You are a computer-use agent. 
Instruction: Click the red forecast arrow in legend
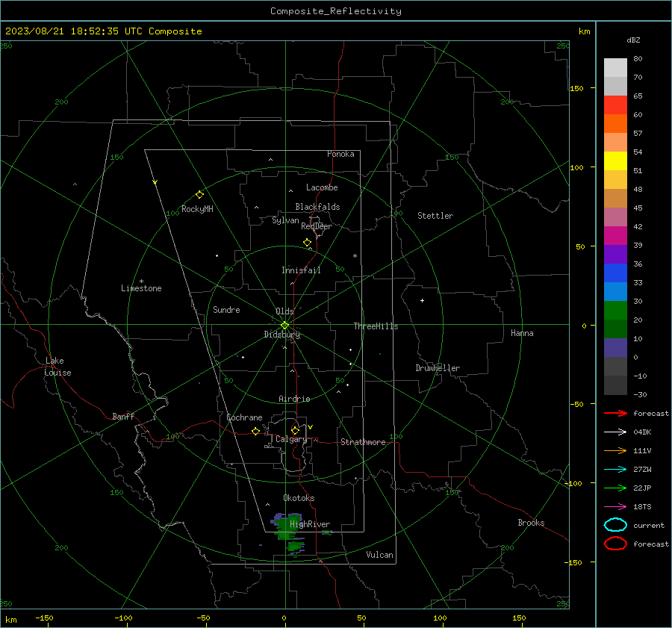tap(615, 413)
